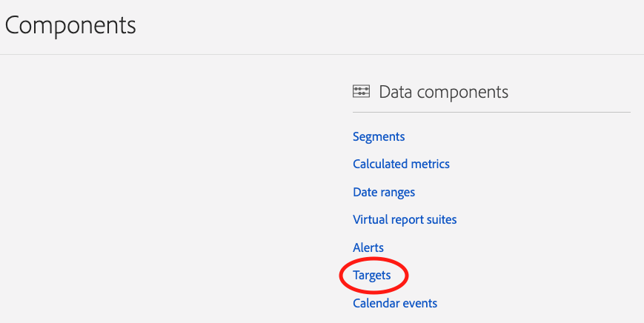Set up metric targets
Screen dimensions: 644x323
click(372, 276)
